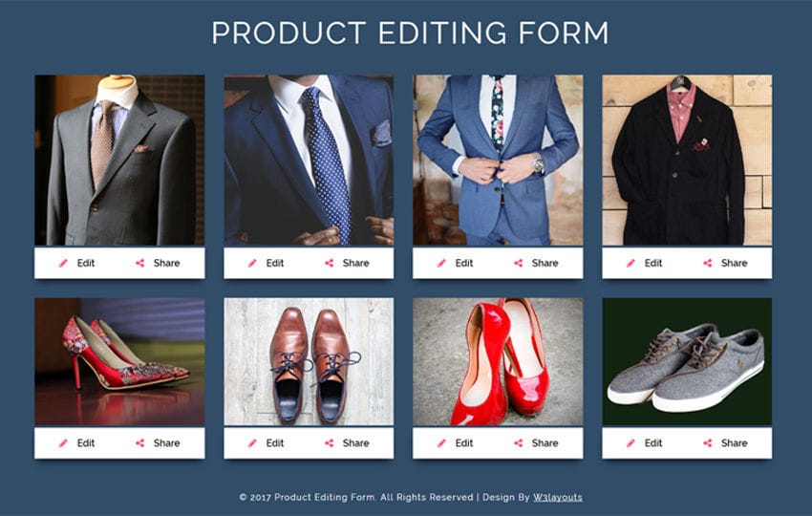Click pencil icon under black hanging jacket
Viewport: 812px width, 516px height.
click(x=630, y=263)
